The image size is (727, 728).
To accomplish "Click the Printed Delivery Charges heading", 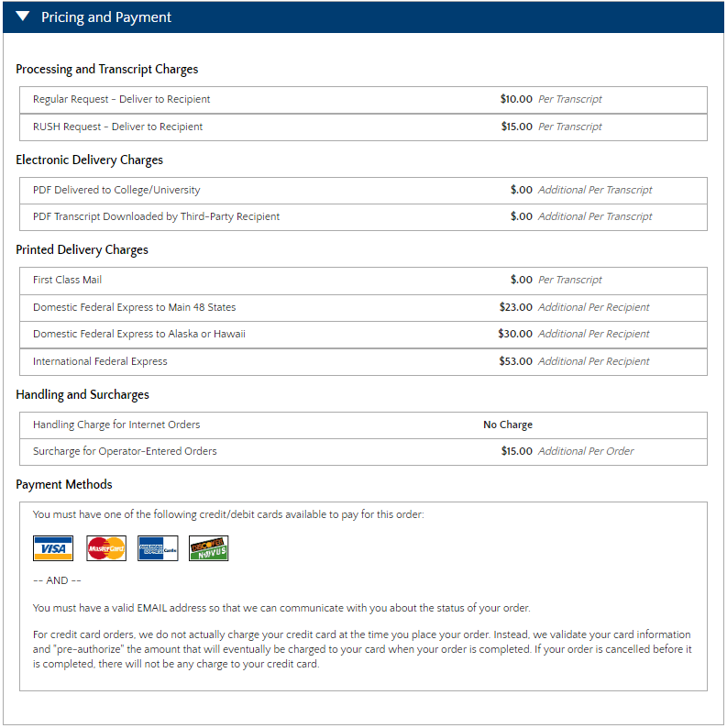I will coord(82,249).
